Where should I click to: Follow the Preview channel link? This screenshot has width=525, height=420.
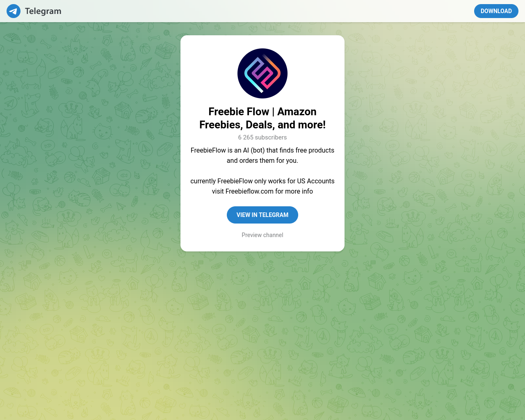[262, 235]
